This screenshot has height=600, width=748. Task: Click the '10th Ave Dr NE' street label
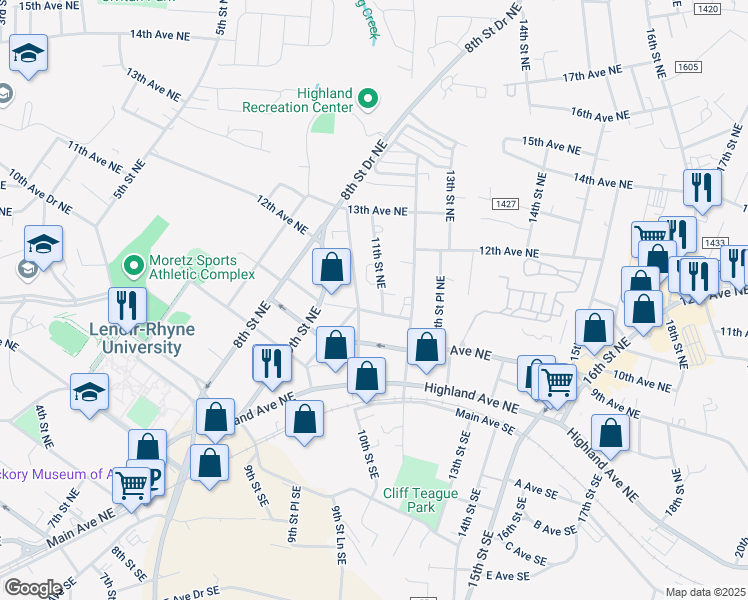pos(40,192)
